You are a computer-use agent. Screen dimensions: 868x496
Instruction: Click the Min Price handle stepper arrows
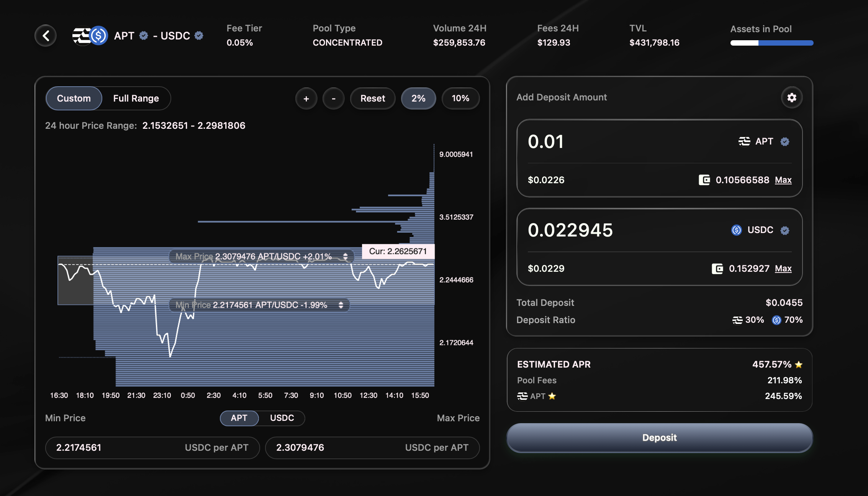(x=341, y=305)
